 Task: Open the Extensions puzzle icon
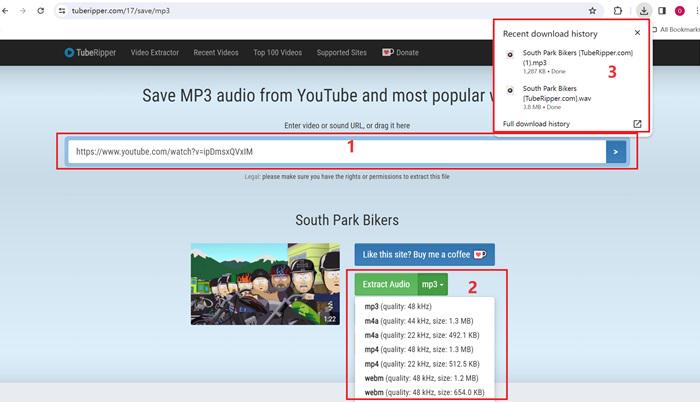(x=618, y=11)
